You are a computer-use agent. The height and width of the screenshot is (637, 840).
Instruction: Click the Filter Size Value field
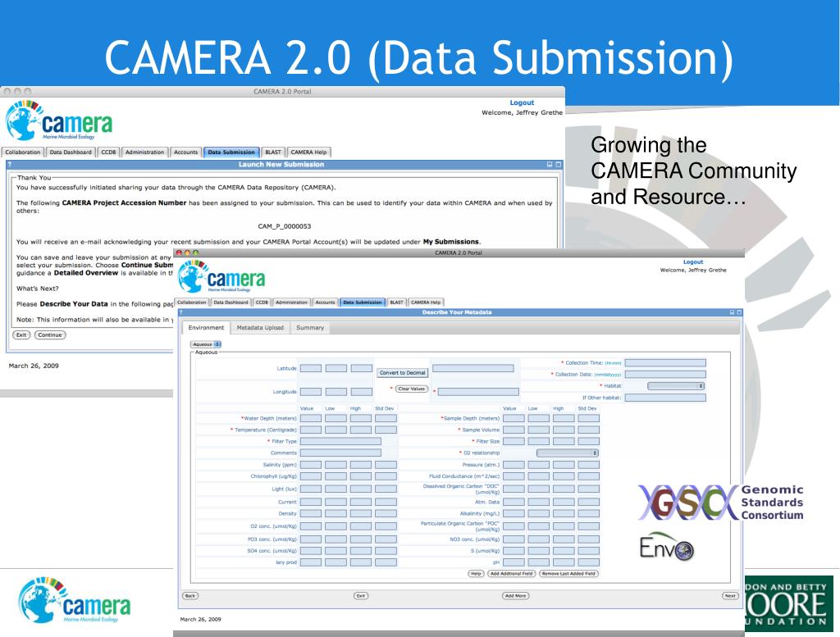(514, 442)
